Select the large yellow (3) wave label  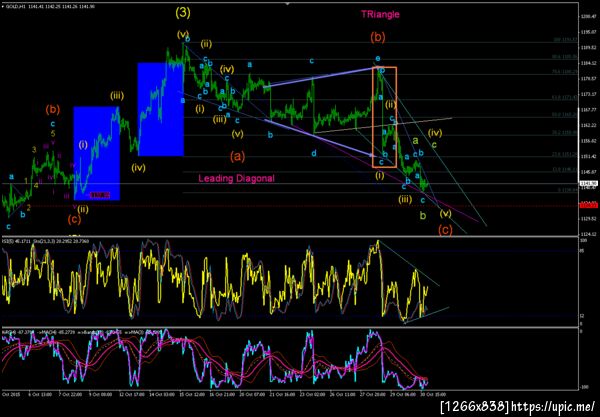(183, 13)
